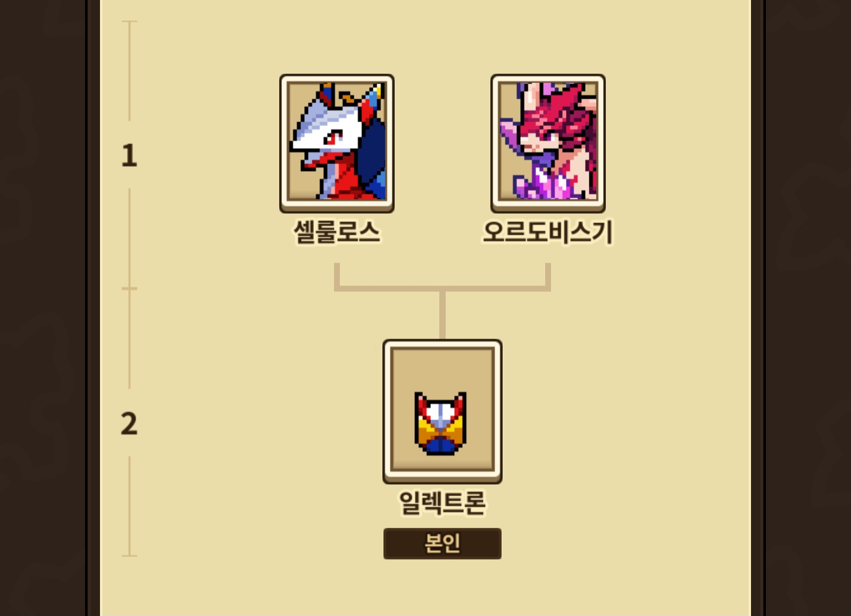The width and height of the screenshot is (851, 616).
Task: Click the top tick of the generation line
Action: (129, 22)
